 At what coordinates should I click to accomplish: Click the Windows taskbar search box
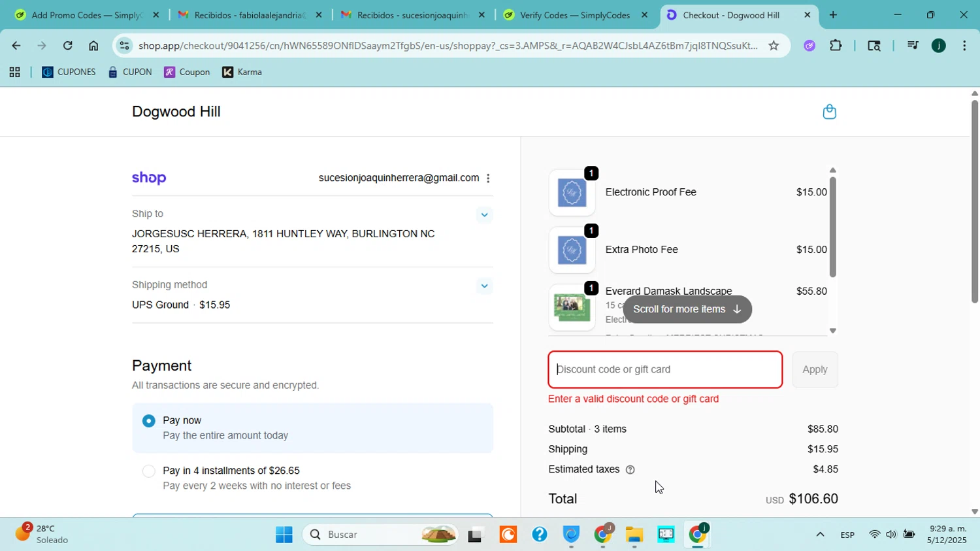[381, 535]
